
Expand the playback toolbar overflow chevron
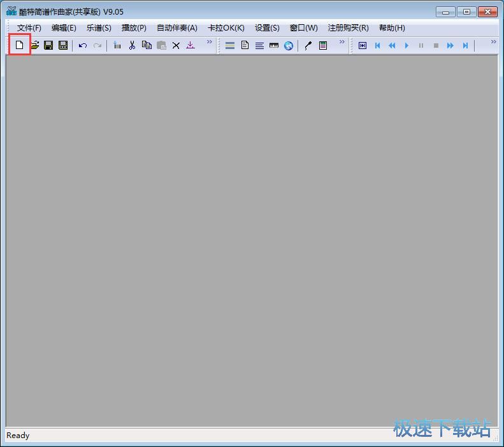click(x=493, y=43)
